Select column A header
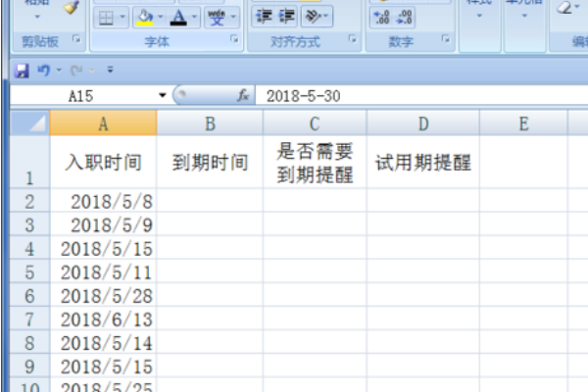 [103, 123]
